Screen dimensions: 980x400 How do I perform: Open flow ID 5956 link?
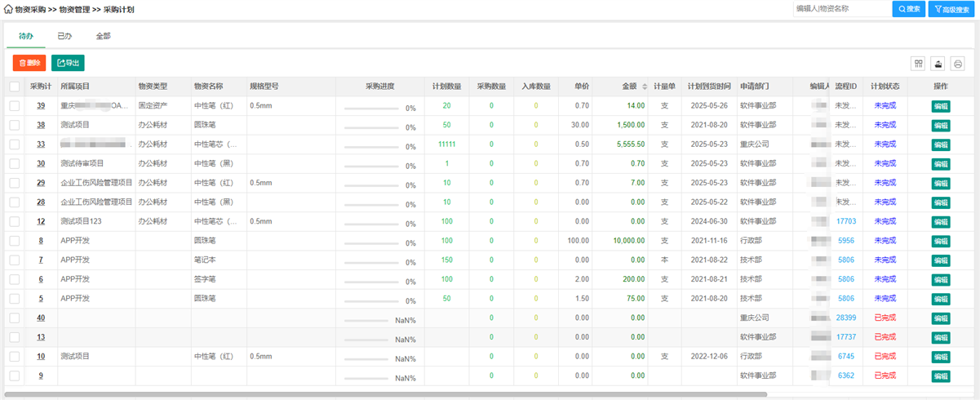846,241
